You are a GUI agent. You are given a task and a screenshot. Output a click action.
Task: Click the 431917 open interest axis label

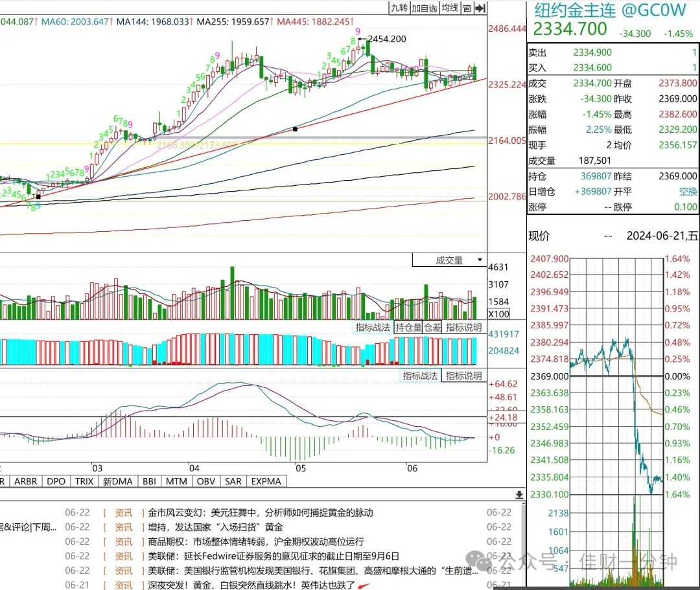504,334
